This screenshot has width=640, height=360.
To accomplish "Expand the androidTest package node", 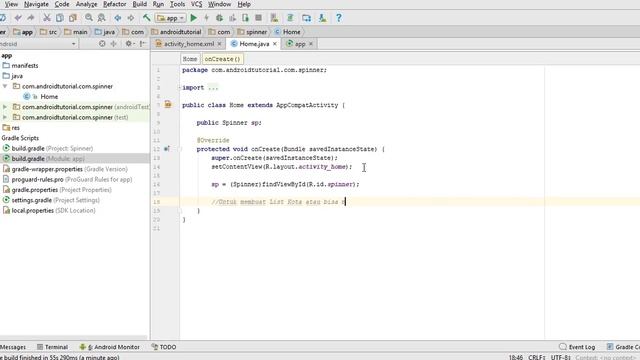I will click(x=5, y=107).
